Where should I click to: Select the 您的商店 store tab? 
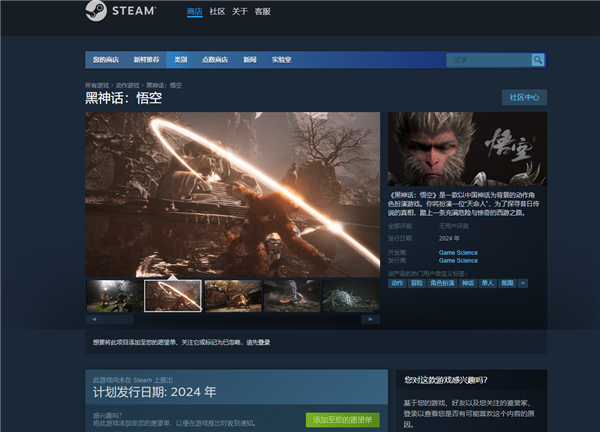pyautogui.click(x=106, y=60)
